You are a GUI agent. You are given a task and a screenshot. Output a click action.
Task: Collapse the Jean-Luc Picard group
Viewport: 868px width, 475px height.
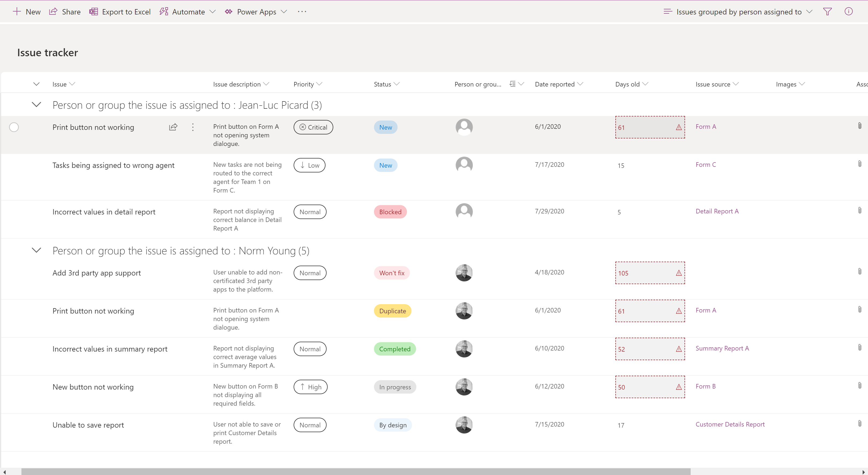click(36, 104)
